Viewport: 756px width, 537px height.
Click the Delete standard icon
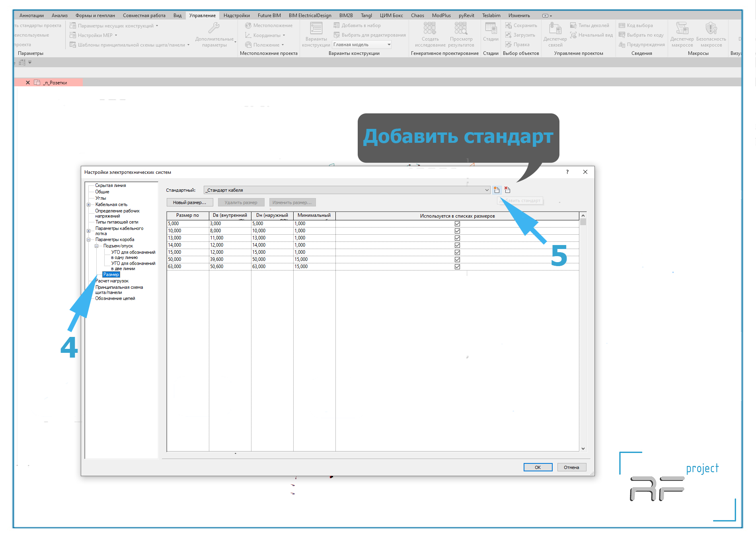pyautogui.click(x=507, y=190)
